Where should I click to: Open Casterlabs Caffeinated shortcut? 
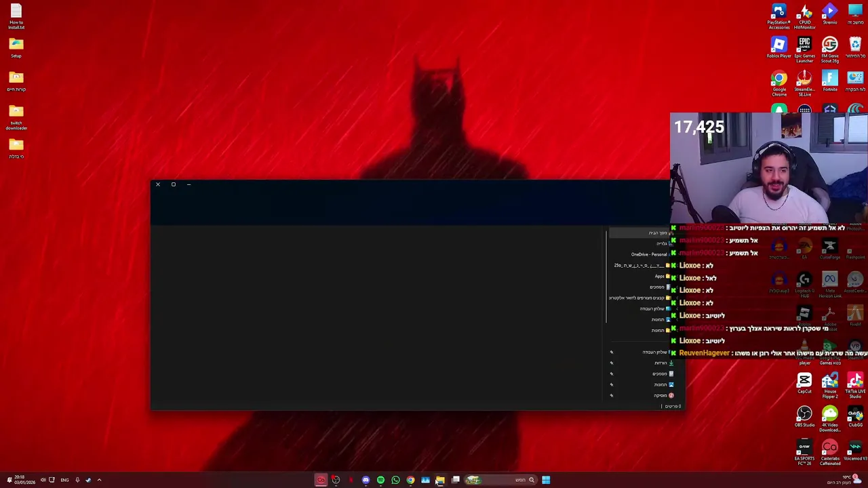[x=830, y=452]
